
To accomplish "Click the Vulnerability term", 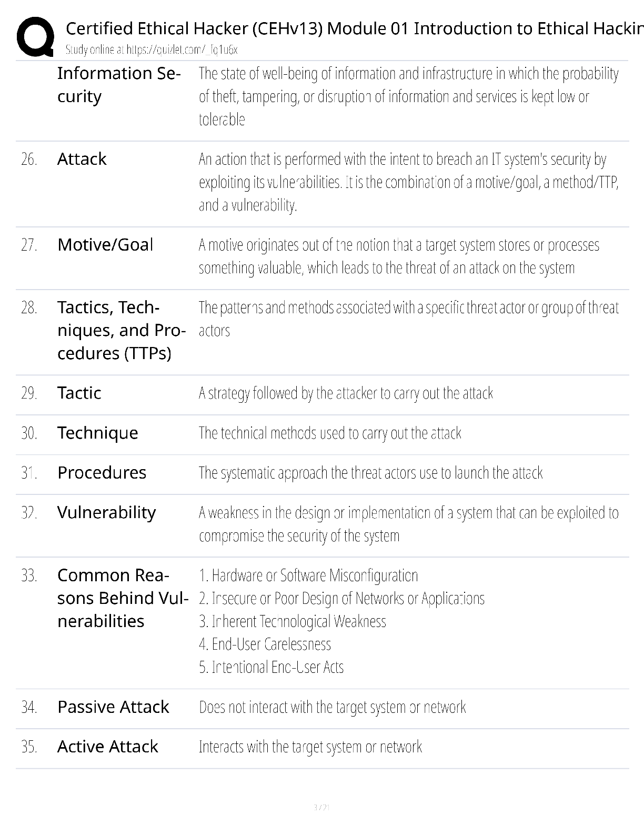I will tap(107, 513).
